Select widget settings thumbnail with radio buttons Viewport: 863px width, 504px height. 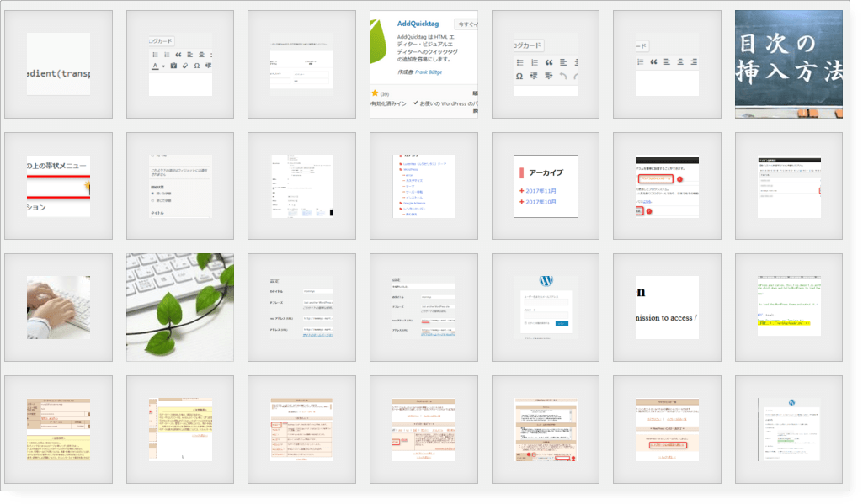(180, 186)
